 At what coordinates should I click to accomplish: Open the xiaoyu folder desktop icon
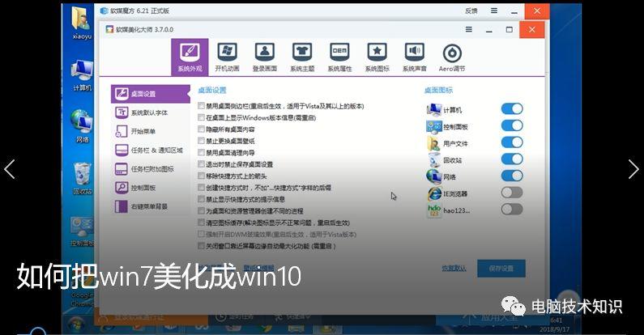pyautogui.click(x=82, y=23)
